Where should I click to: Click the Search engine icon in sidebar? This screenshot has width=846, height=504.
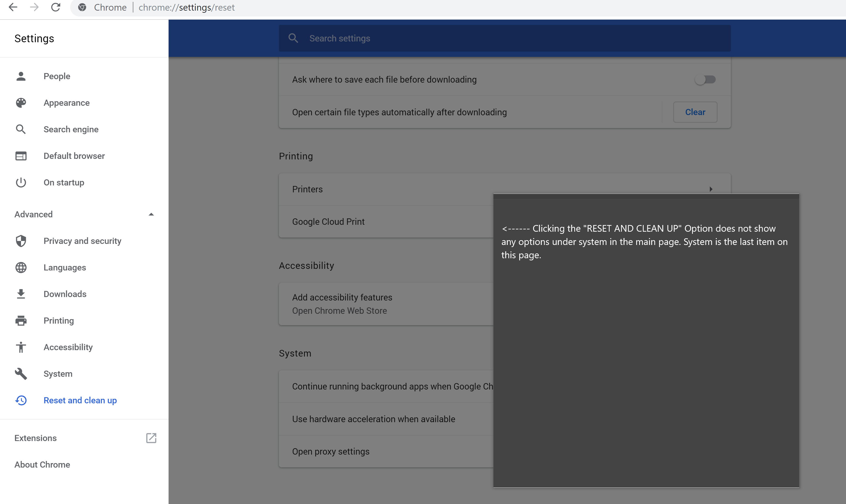(21, 129)
